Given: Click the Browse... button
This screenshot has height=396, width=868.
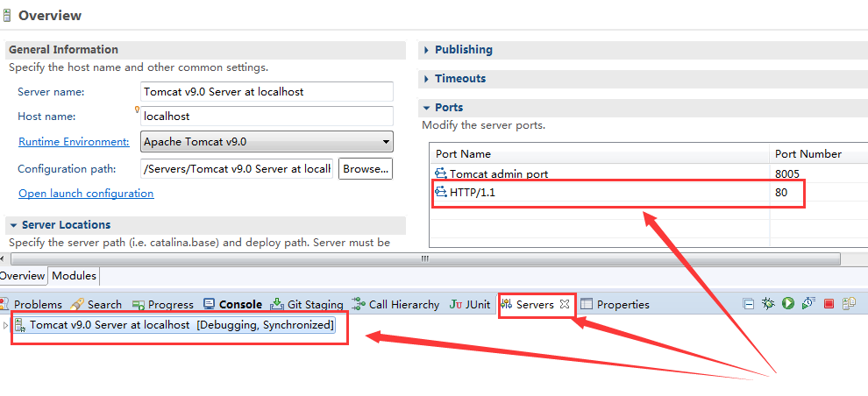Looking at the screenshot, I should tap(366, 169).
